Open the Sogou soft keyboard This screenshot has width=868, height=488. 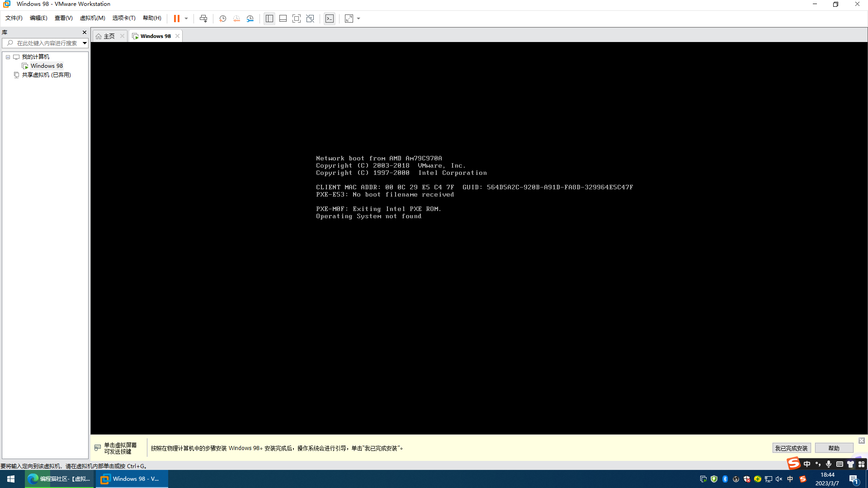840,464
